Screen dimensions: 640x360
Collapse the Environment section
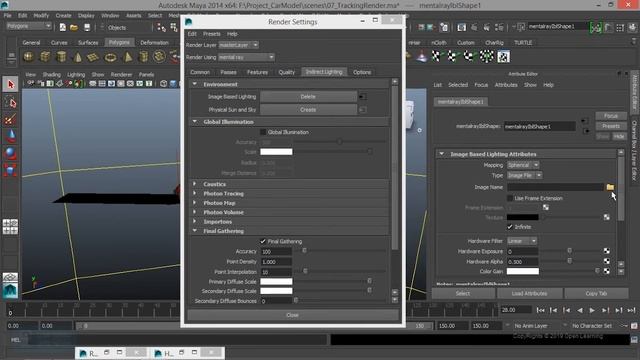coord(195,84)
